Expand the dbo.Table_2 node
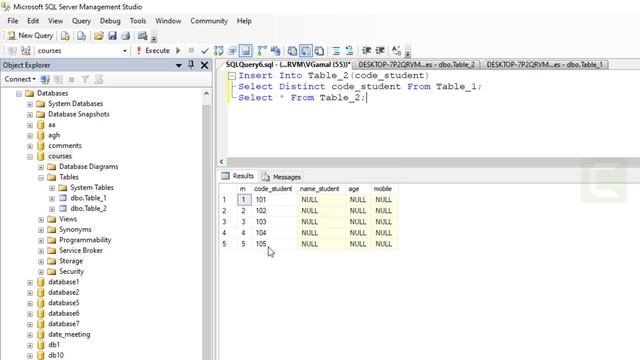Screen dimensions: 640x360 (x=52, y=209)
